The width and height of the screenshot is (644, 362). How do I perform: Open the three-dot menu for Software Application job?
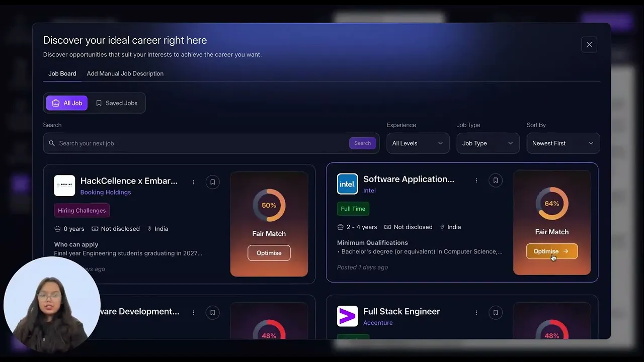[x=476, y=180]
